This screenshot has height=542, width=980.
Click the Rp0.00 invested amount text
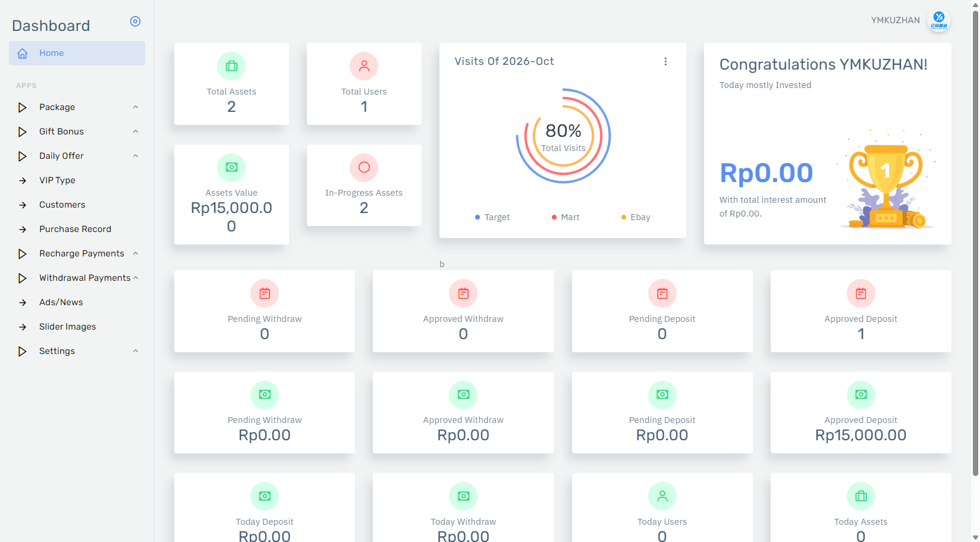coord(766,173)
